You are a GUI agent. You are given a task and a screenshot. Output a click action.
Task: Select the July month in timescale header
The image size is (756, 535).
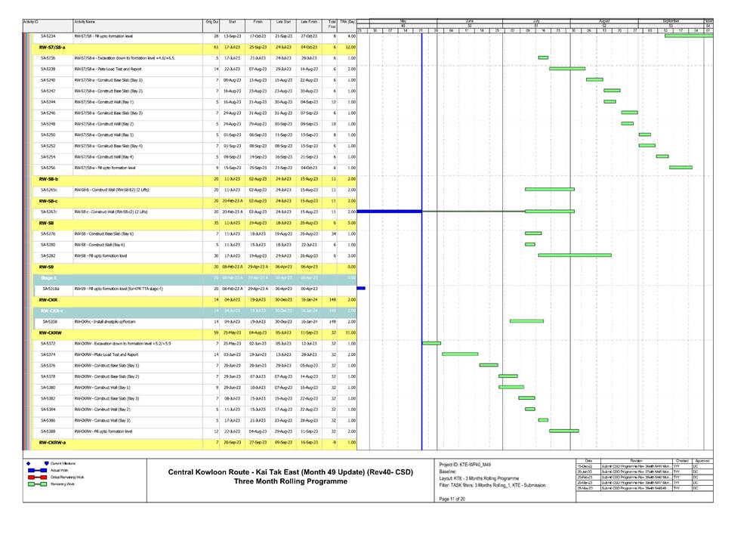click(536, 22)
